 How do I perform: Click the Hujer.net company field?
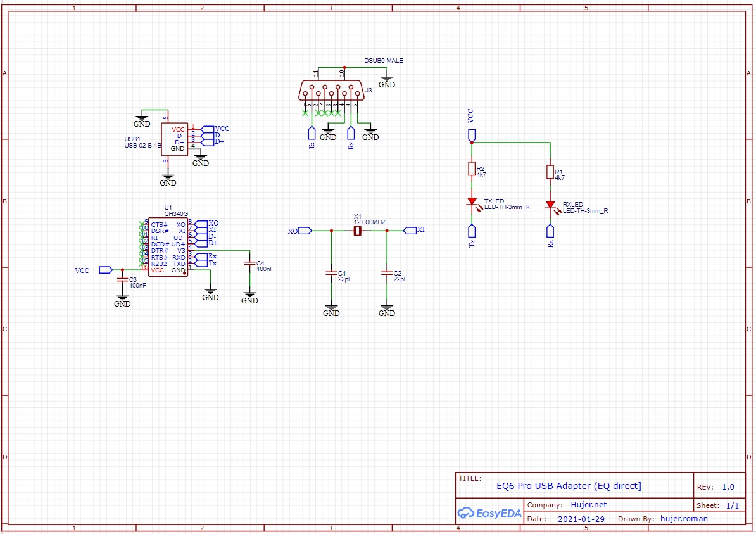[588, 505]
